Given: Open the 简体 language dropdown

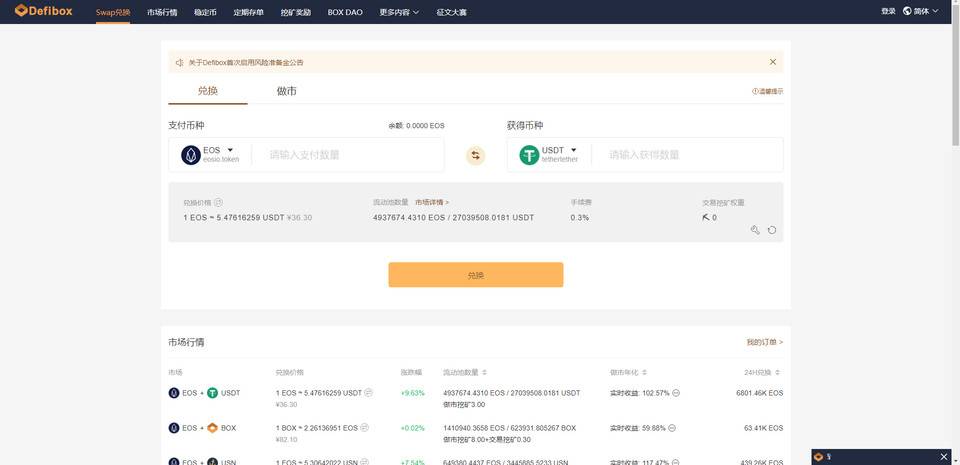Looking at the screenshot, I should (x=926, y=11).
